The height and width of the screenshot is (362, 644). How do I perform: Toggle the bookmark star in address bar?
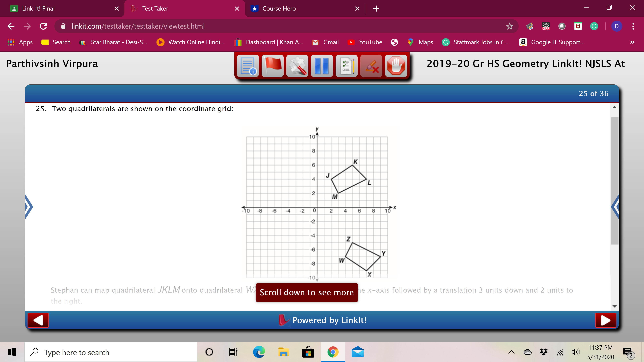click(x=510, y=26)
